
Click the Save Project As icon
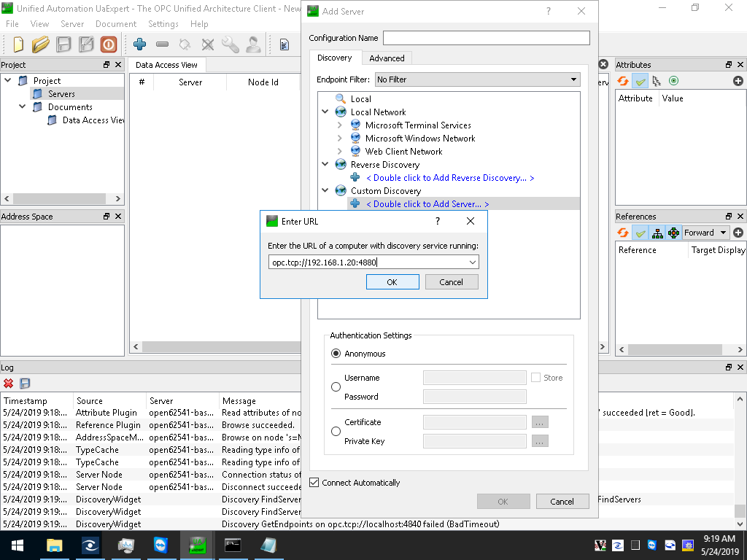click(x=86, y=44)
